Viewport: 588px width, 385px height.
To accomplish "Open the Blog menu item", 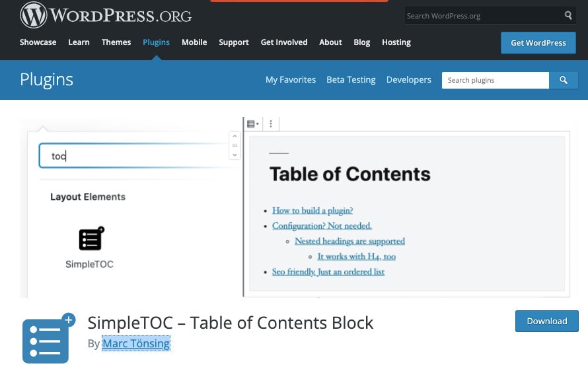I will pyautogui.click(x=361, y=42).
